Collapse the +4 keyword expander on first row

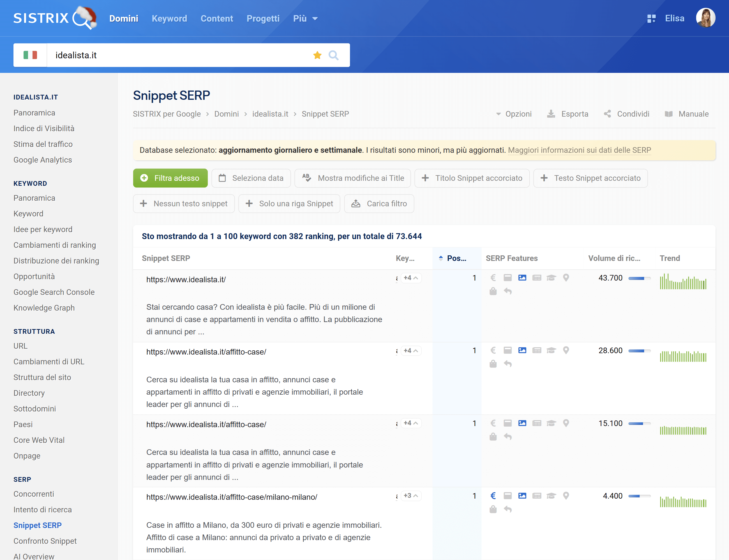click(x=411, y=278)
